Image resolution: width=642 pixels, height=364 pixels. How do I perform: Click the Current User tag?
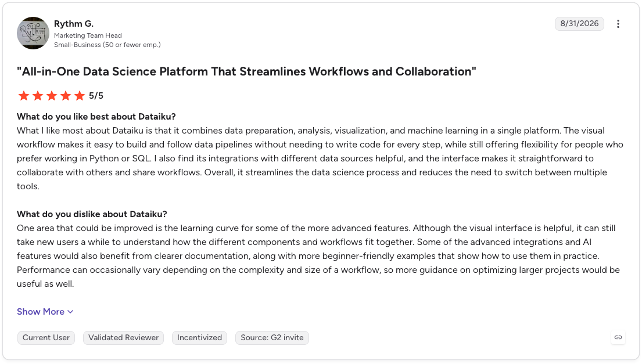pos(46,338)
